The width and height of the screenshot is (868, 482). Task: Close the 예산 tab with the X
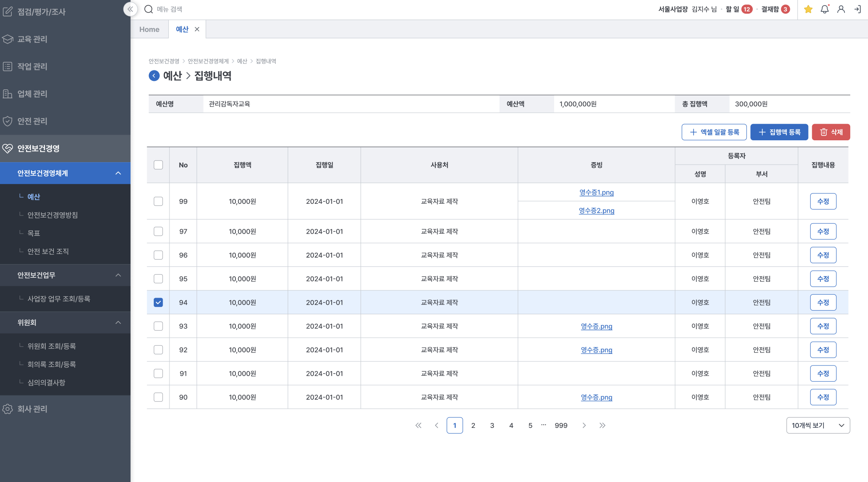click(197, 29)
